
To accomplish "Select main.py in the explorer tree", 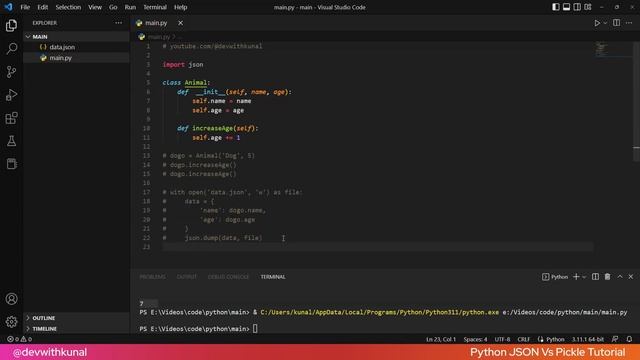I will (60, 58).
